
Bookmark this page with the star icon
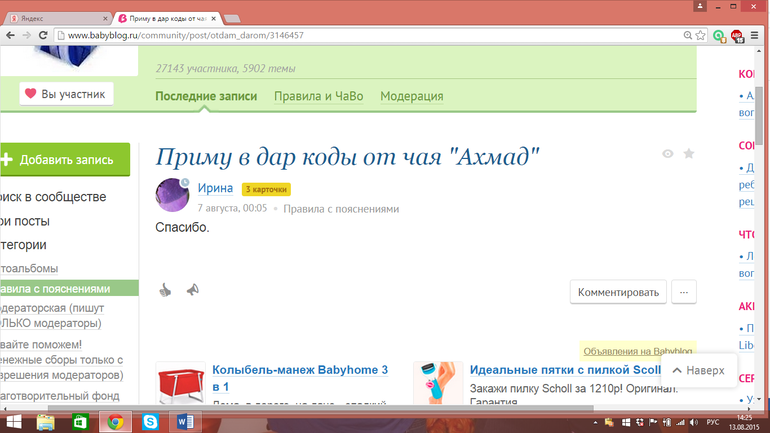pos(700,35)
